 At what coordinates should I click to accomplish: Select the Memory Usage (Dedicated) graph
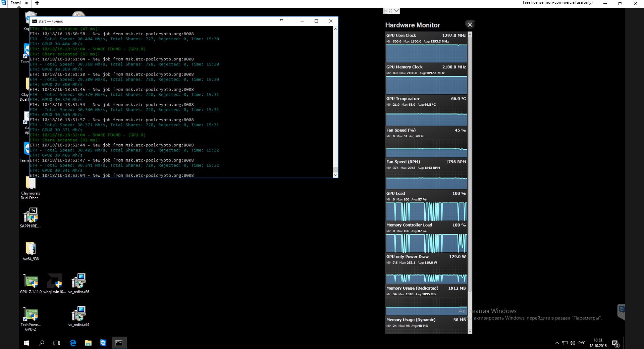point(426,306)
